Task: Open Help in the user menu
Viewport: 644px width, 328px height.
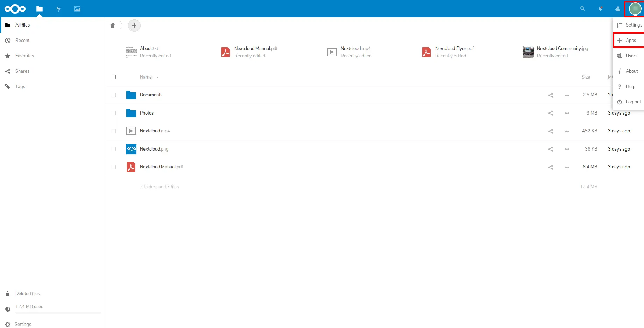Action: coord(629,87)
